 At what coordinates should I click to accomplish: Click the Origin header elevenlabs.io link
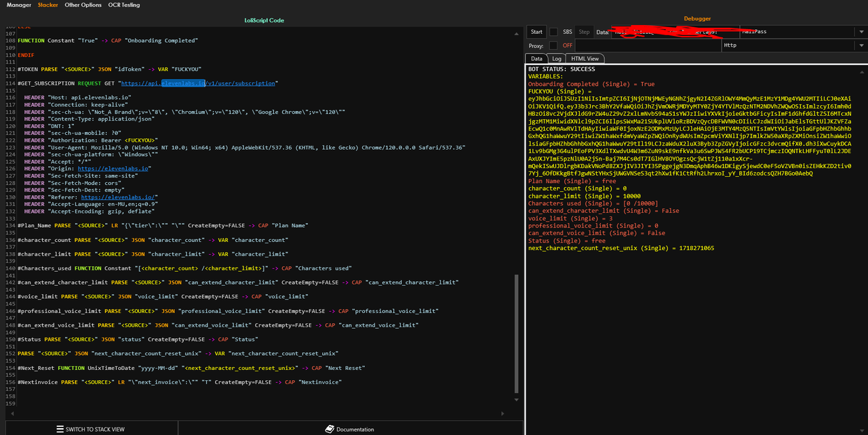[x=114, y=168]
